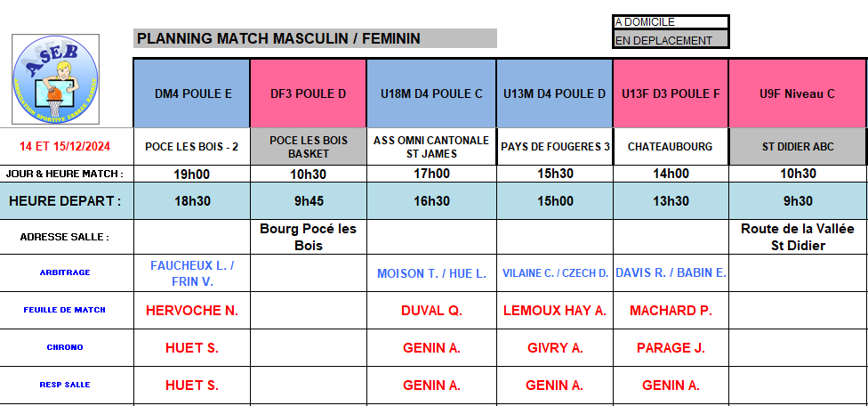Click the 14 ET 15/12/2024 date cell

coord(67,146)
